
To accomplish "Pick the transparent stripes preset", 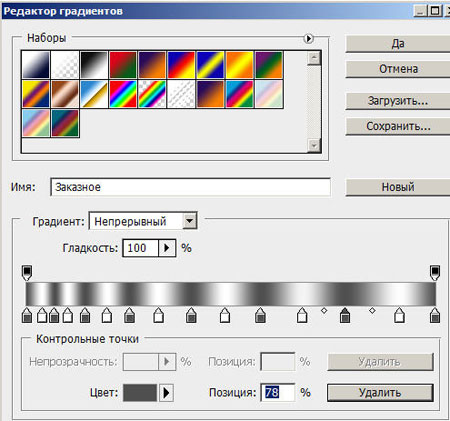I will tap(181, 94).
